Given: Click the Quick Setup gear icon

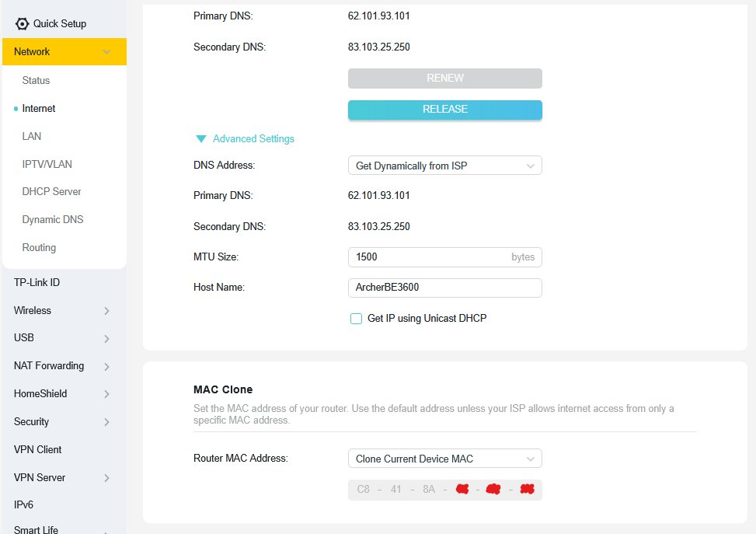Looking at the screenshot, I should point(22,23).
